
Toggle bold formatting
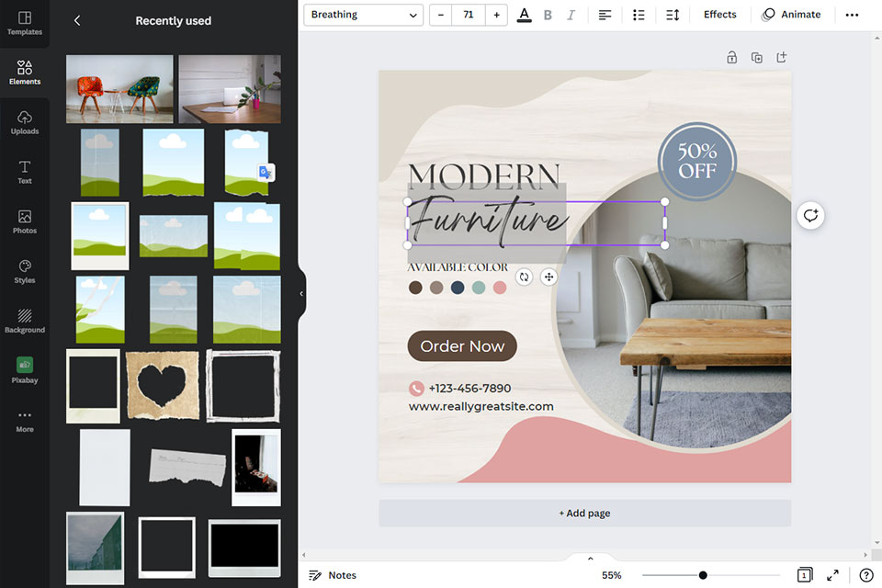(x=548, y=15)
